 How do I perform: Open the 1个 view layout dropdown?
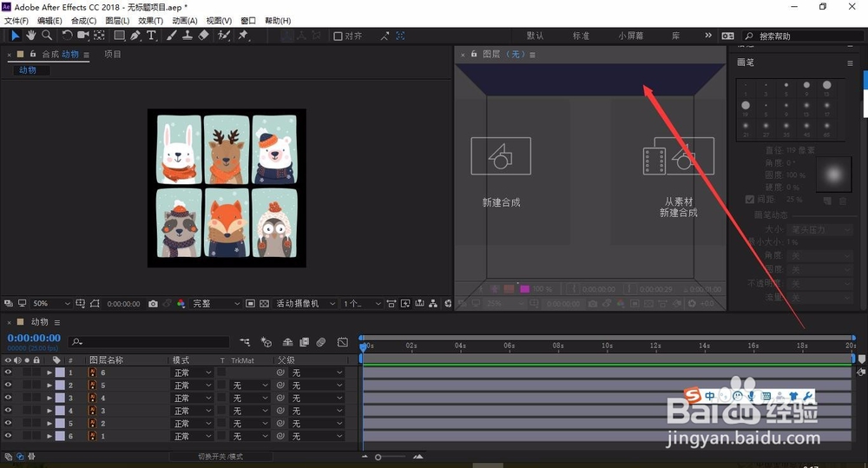(x=362, y=304)
